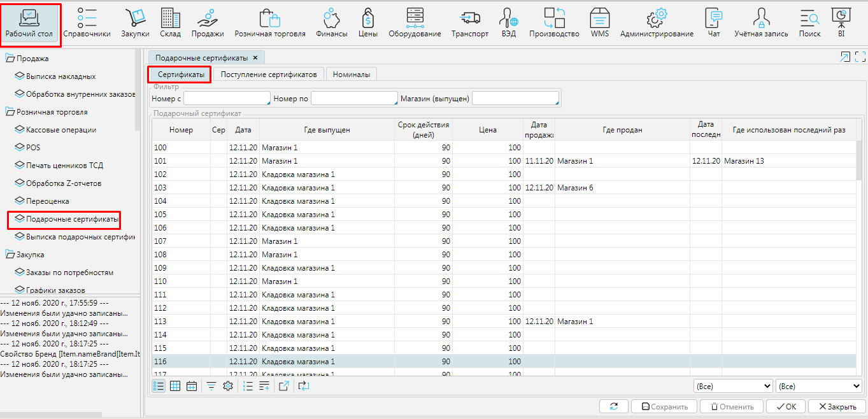
Task: Click the Сохранить button
Action: point(664,406)
